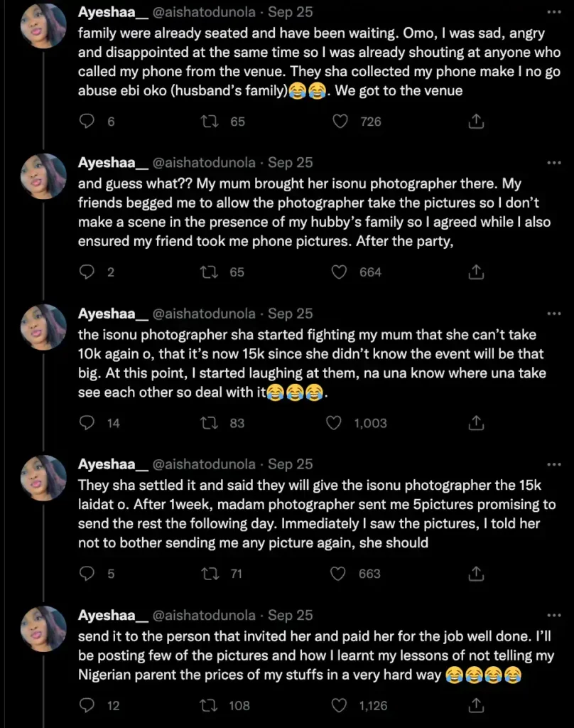Share the tweet with 726 likes
The height and width of the screenshot is (728, 574).
coord(477,122)
